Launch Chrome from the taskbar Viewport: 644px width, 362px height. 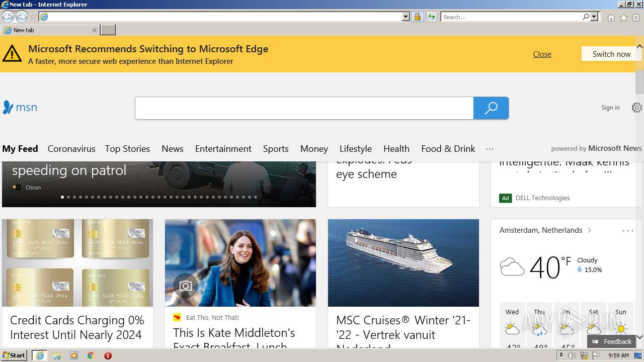pyautogui.click(x=91, y=355)
